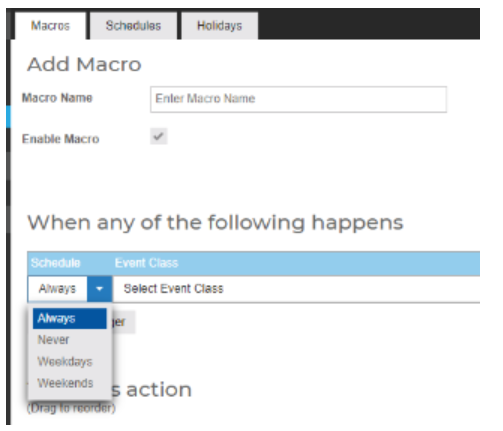
Task: Click the 'When any of the following happens' heading
Action: tap(215, 223)
